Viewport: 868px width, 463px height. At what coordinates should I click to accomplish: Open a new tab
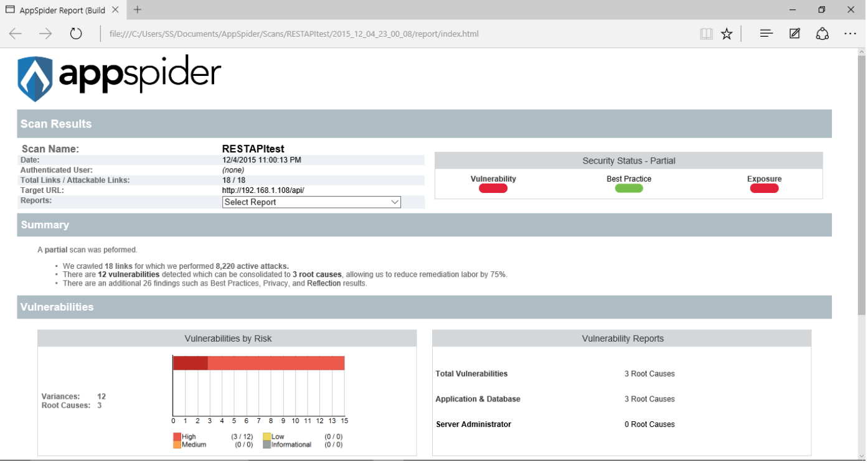[138, 10]
